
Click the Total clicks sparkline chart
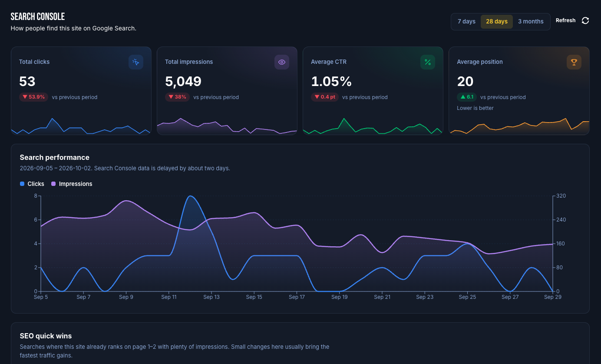(x=81, y=126)
